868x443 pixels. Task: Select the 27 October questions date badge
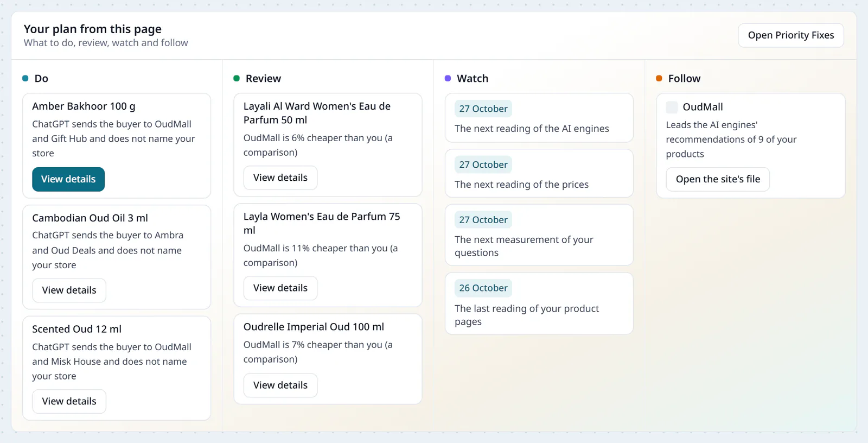tap(483, 220)
